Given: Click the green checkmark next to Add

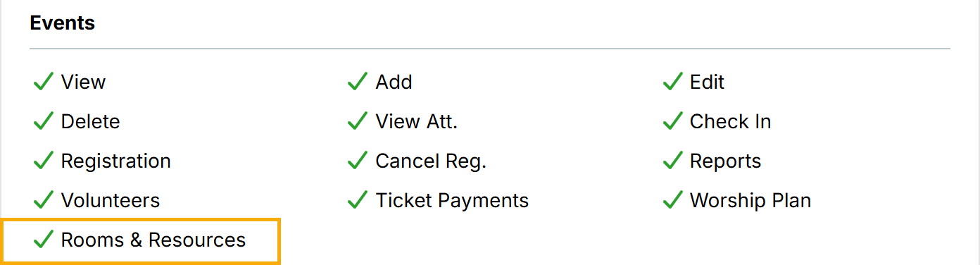Looking at the screenshot, I should (358, 82).
